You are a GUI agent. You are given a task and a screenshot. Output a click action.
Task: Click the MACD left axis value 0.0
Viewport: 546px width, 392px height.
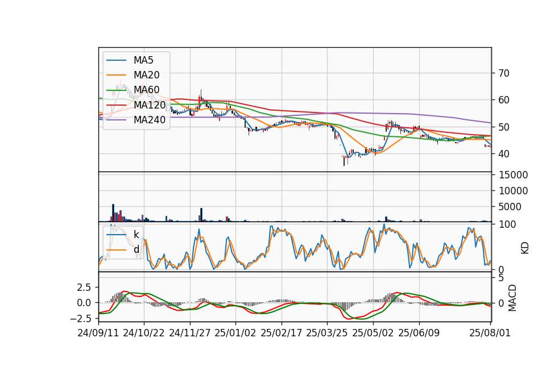pyautogui.click(x=84, y=303)
